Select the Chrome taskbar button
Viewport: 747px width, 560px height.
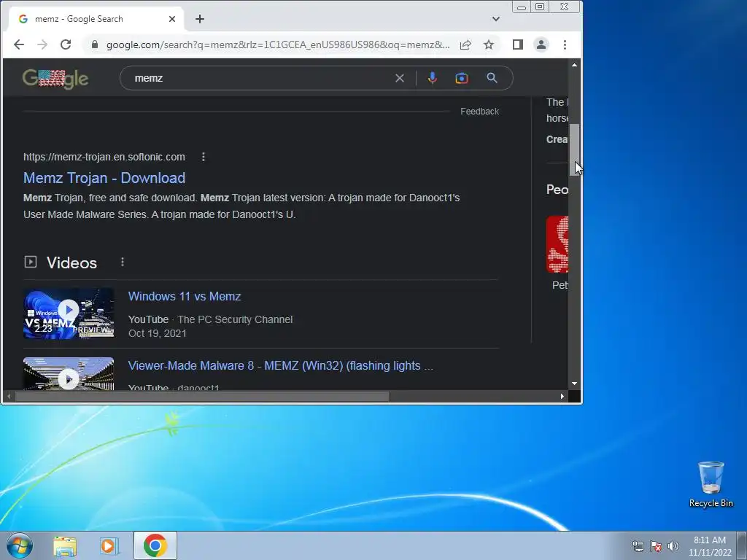coord(155,545)
